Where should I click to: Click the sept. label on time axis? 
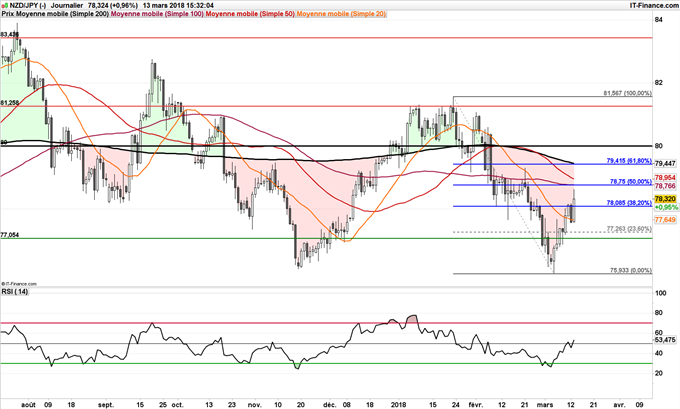pyautogui.click(x=106, y=405)
